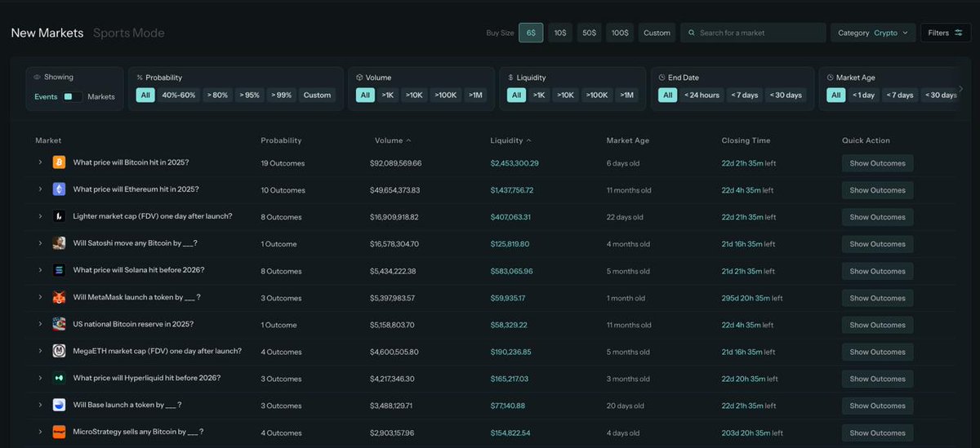Click the MegaETH market icon
This screenshot has height=448, width=980.
[x=59, y=351]
